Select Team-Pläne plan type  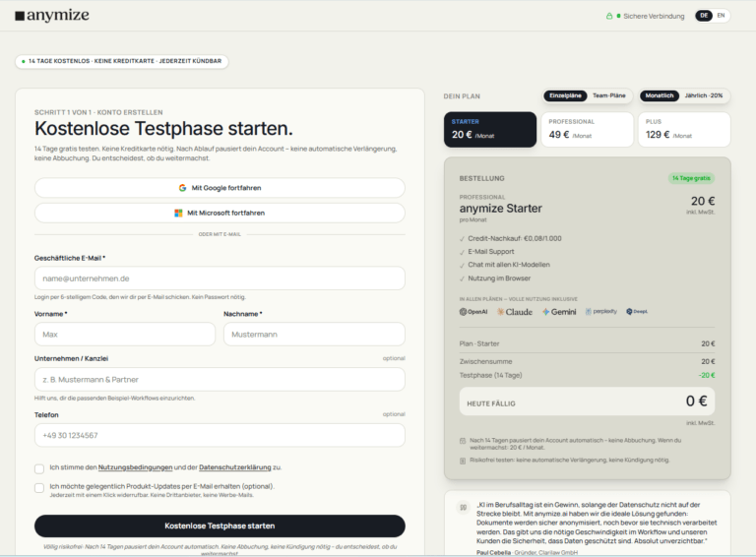coord(609,95)
